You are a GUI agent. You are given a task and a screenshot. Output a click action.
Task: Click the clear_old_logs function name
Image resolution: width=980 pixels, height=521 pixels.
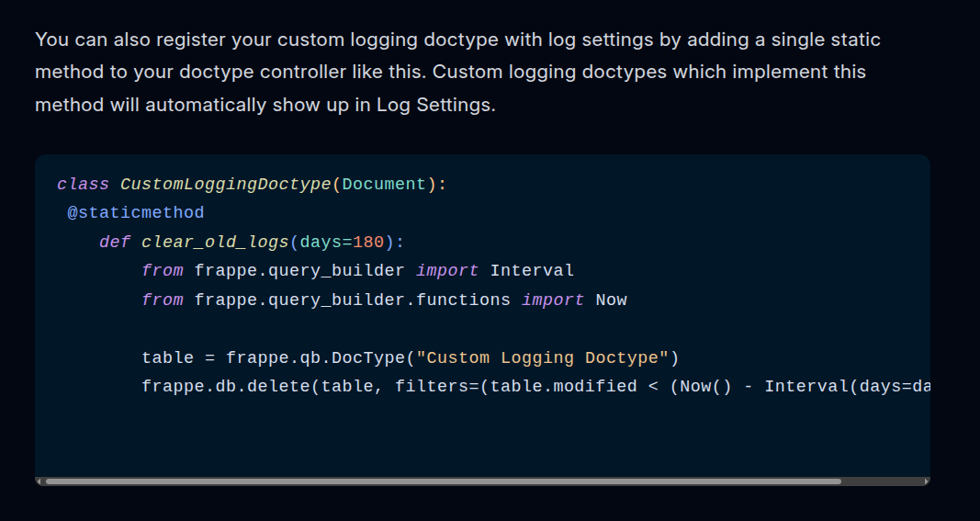215,242
